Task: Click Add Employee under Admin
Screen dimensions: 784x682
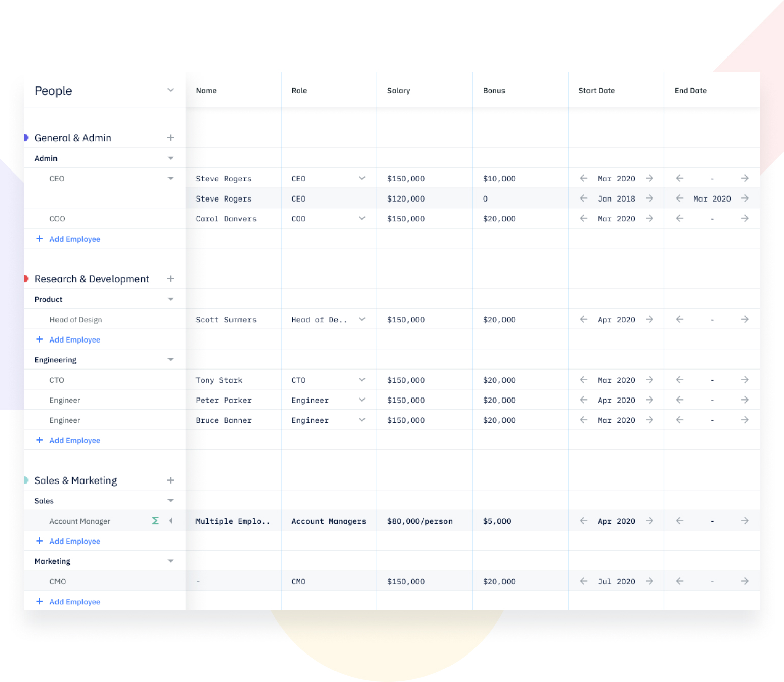Action: (x=68, y=239)
